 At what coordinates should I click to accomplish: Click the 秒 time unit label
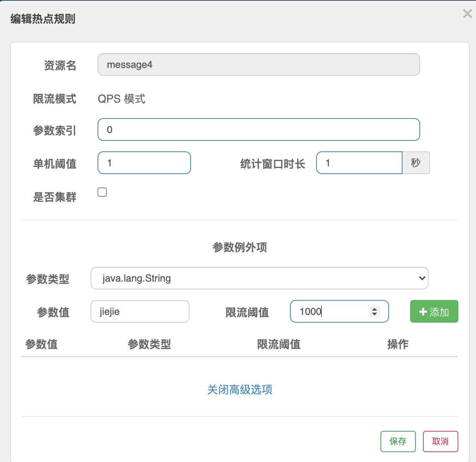pyautogui.click(x=416, y=163)
